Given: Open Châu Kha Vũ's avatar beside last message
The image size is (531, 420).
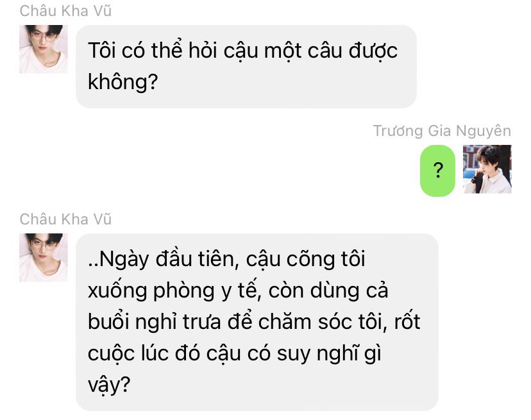Looking at the screenshot, I should point(44,257).
